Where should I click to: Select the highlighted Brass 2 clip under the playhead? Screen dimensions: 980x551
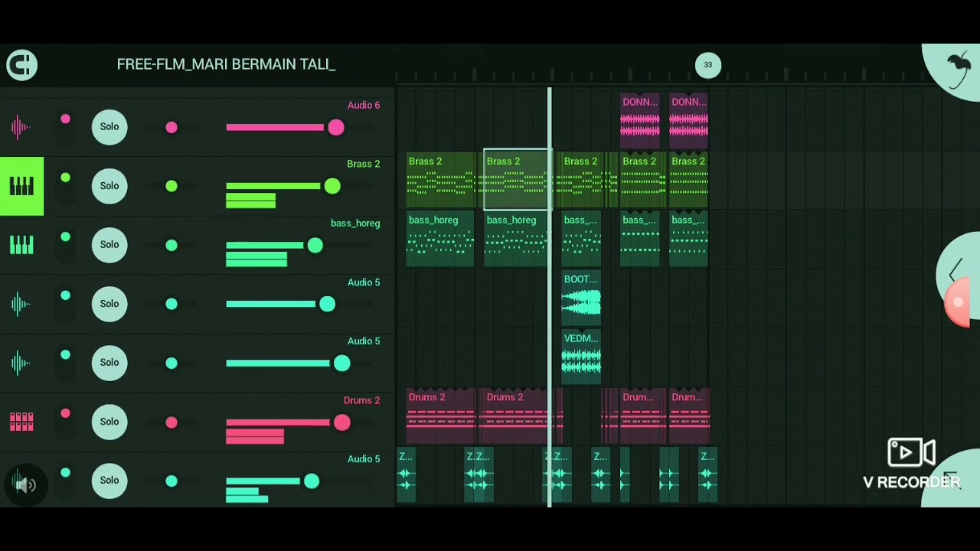coord(517,180)
